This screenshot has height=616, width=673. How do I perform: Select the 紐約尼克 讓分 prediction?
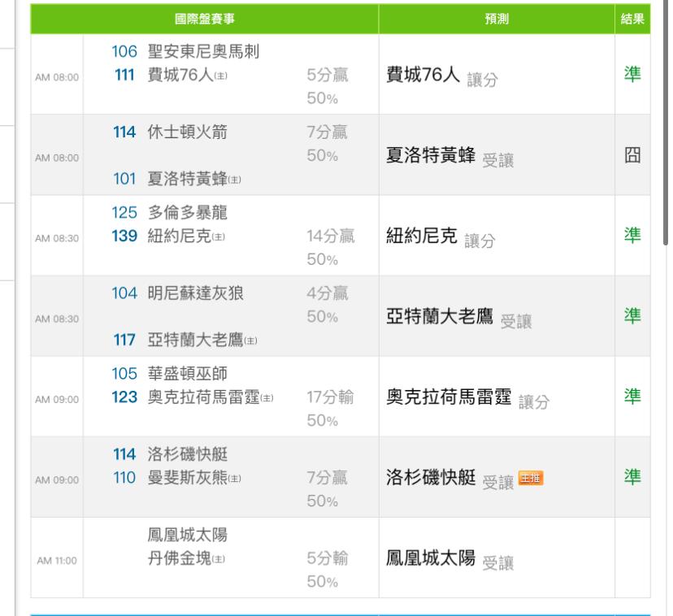click(441, 236)
